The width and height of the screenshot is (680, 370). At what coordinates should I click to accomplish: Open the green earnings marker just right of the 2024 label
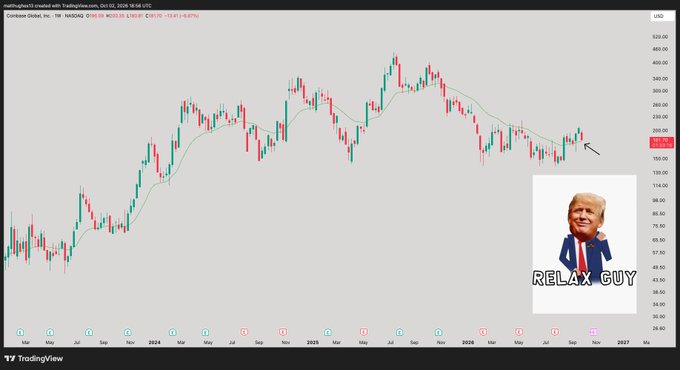[x=173, y=332]
